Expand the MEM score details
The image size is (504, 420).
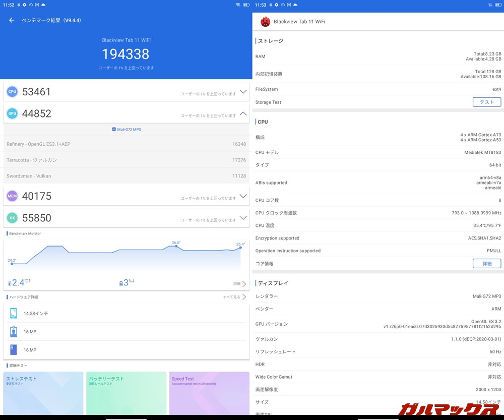pyautogui.click(x=243, y=196)
